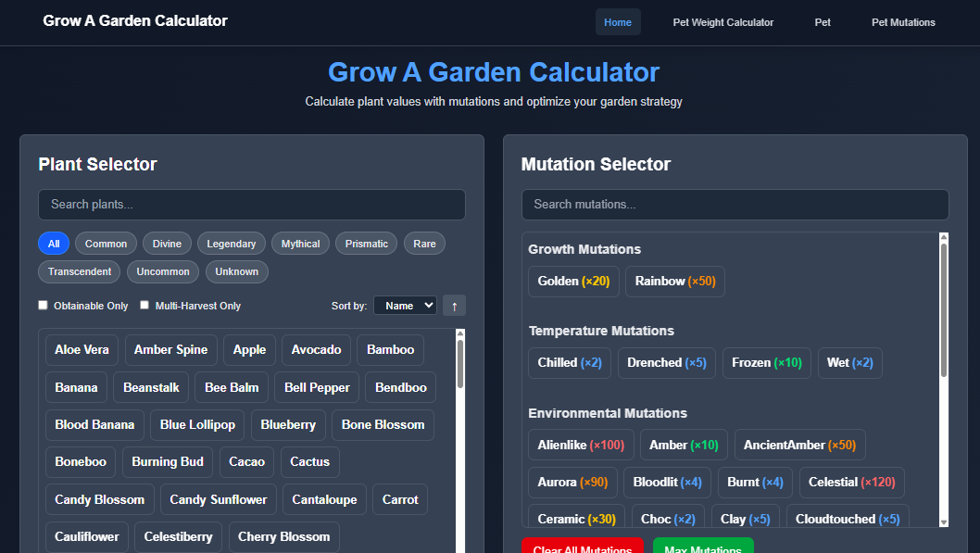Switch to the Pet Weight Calculator page
The height and width of the screenshot is (553, 980).
coord(722,21)
